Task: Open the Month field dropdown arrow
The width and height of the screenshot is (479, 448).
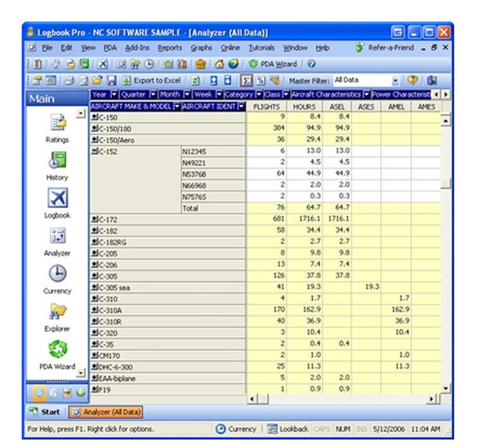Action: 187,95
